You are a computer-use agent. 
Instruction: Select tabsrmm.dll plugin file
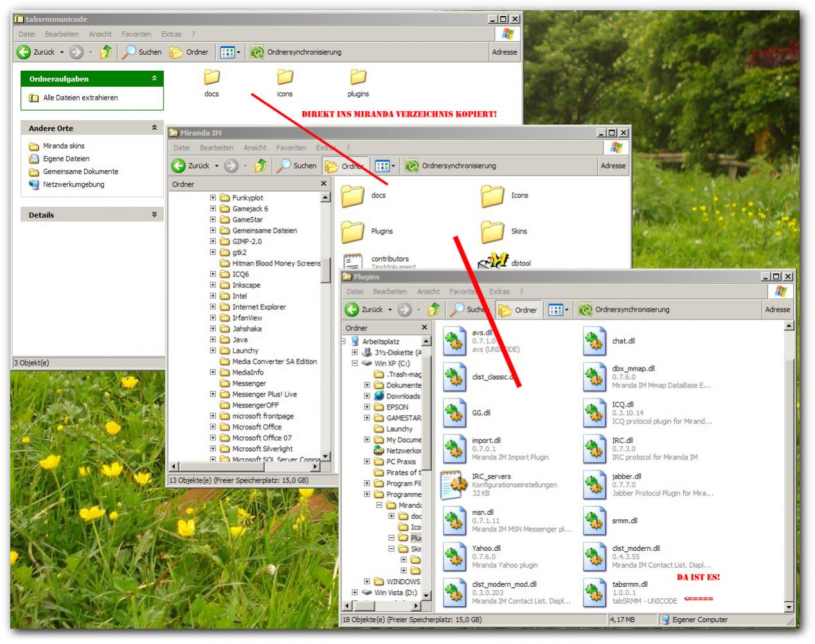coord(631,593)
